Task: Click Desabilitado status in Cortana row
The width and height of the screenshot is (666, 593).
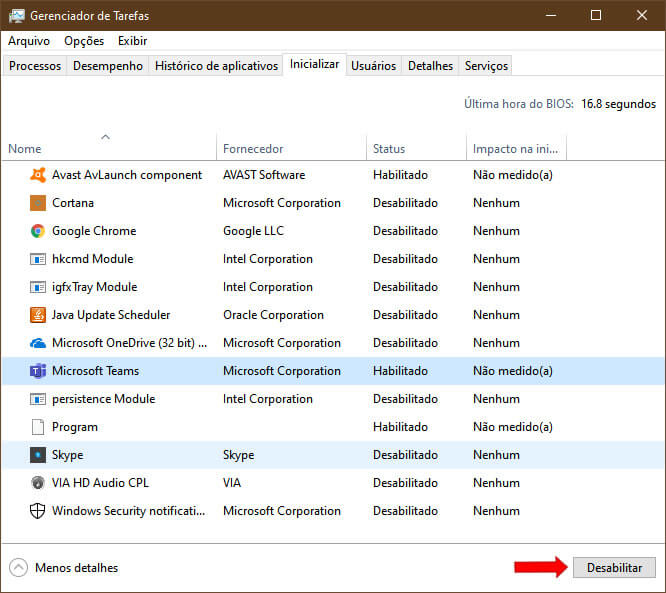Action: [405, 203]
